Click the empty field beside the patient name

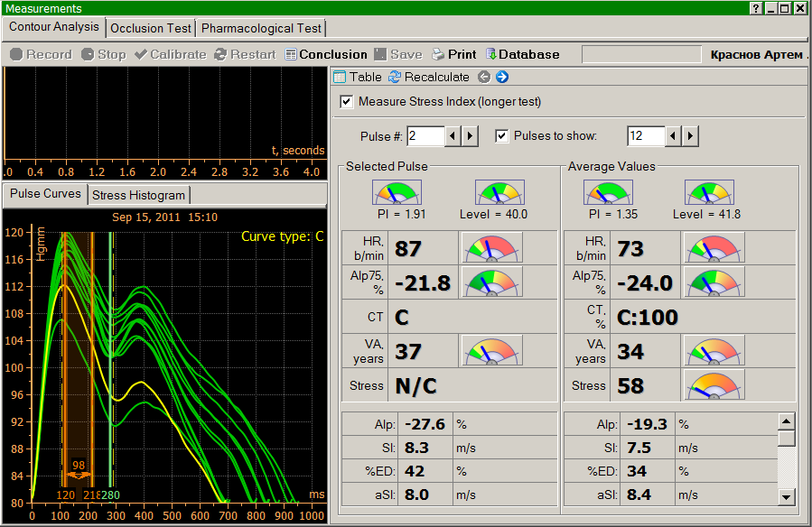(x=641, y=54)
